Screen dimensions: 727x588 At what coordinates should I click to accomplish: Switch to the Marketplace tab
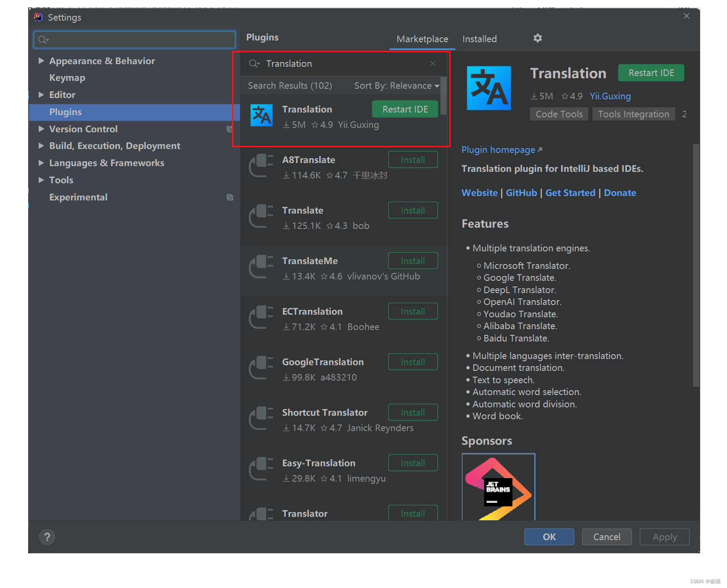(x=422, y=39)
